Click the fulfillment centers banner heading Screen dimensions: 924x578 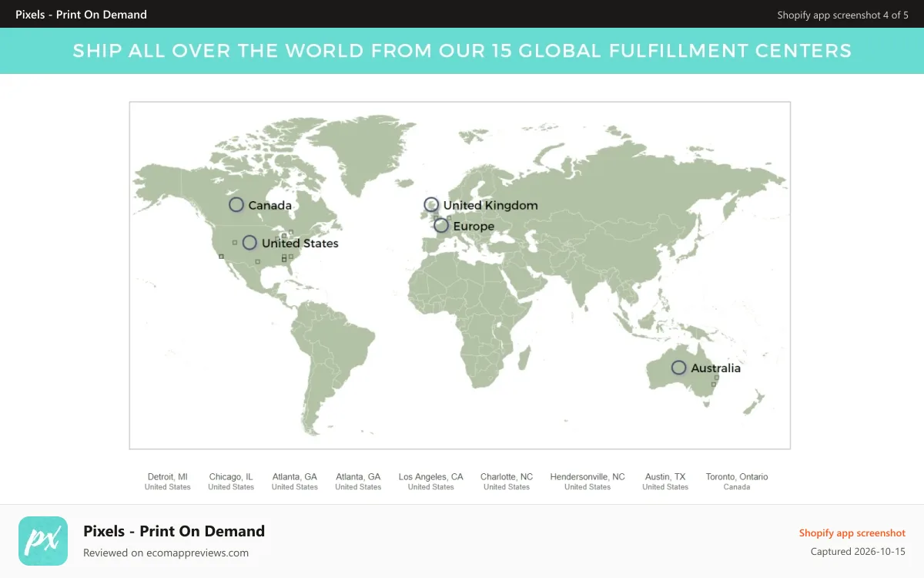pyautogui.click(x=462, y=51)
